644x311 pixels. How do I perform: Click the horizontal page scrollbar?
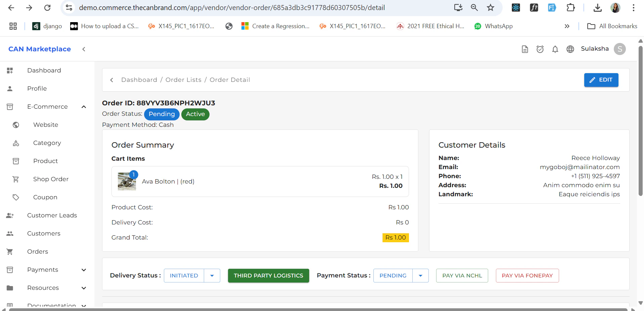pos(318,309)
